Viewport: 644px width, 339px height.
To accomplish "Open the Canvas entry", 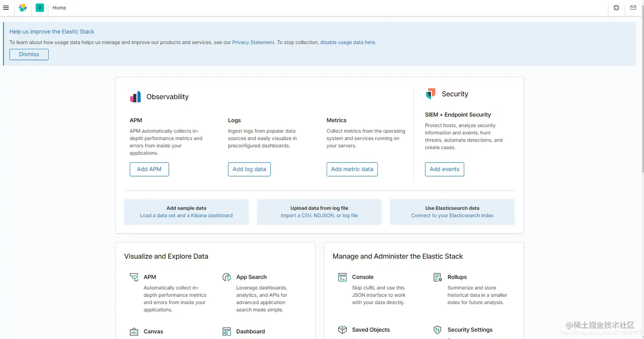I will [x=153, y=331].
